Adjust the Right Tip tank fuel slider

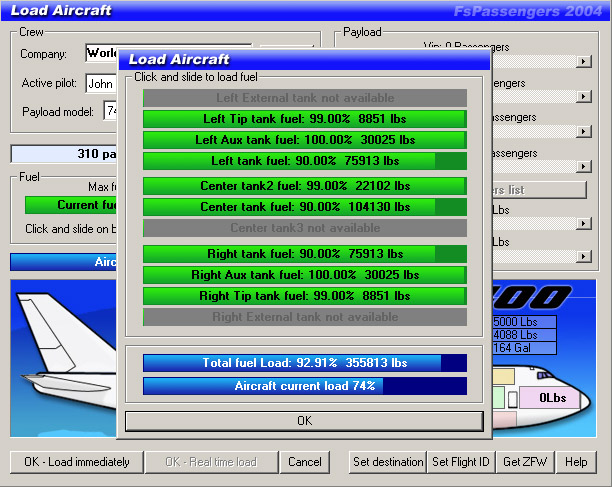click(x=305, y=296)
